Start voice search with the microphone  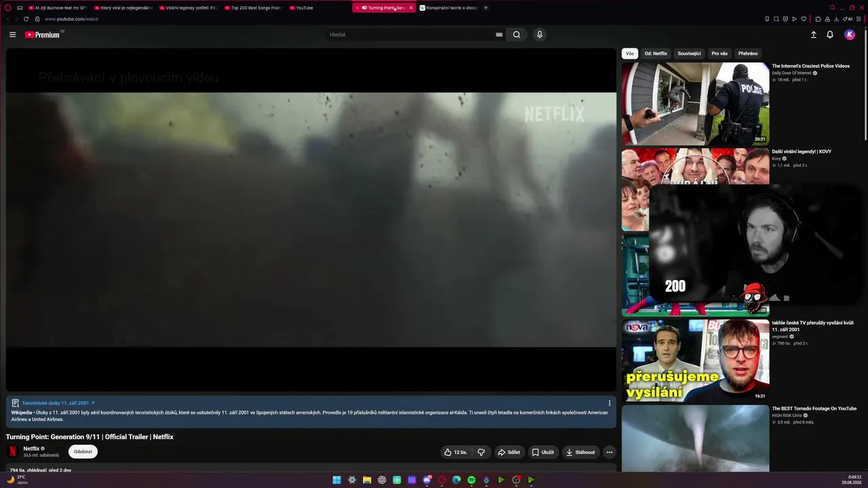tap(540, 35)
